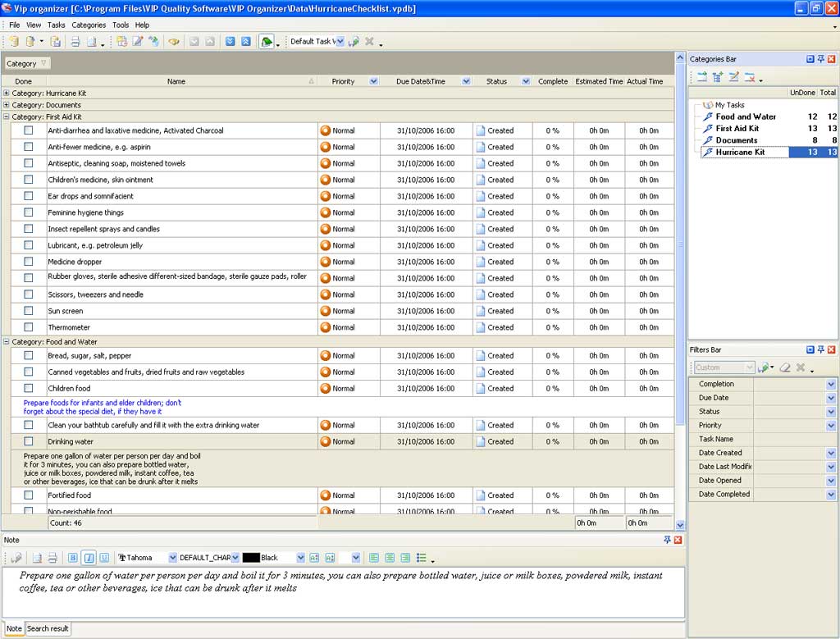This screenshot has height=639, width=840.
Task: Open the Black font color picker
Action: 301,558
